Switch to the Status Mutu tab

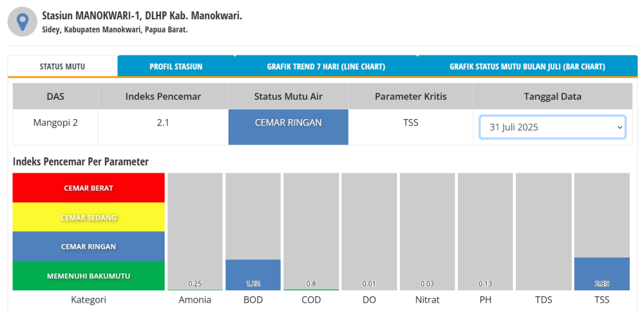[62, 66]
